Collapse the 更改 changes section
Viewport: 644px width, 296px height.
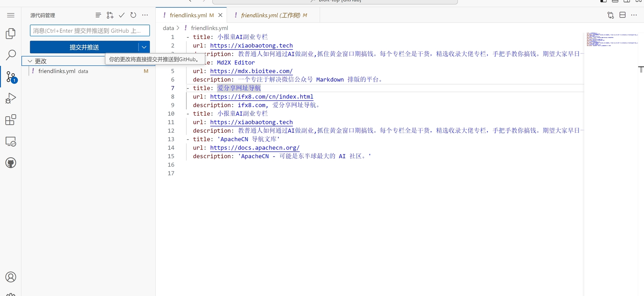pyautogui.click(x=30, y=61)
